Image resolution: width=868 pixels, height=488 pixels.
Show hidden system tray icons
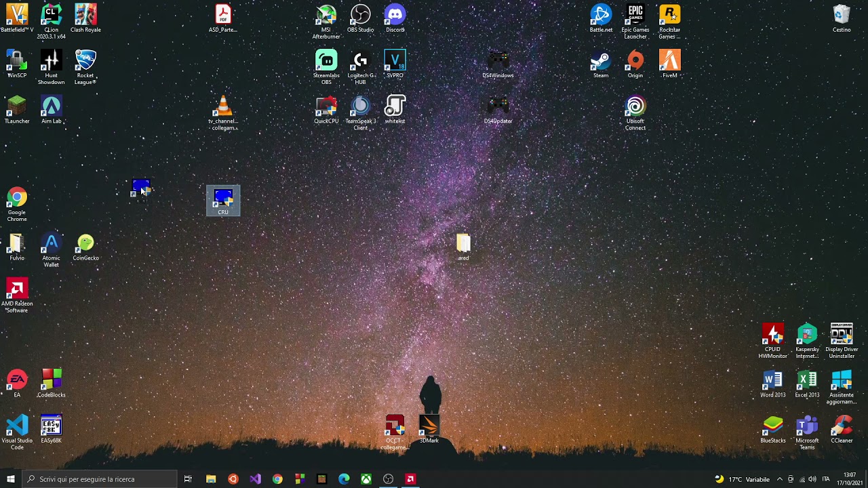(x=779, y=479)
